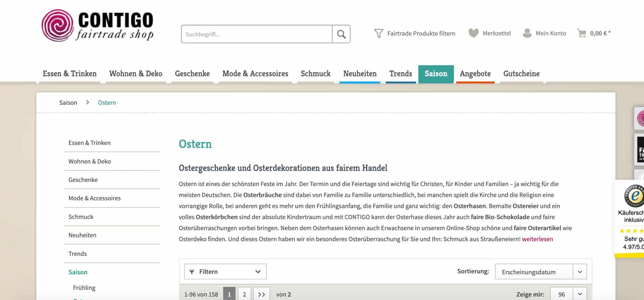Screen dimensions: 644x300
Task: Go to page 2 of results
Action: point(244,294)
